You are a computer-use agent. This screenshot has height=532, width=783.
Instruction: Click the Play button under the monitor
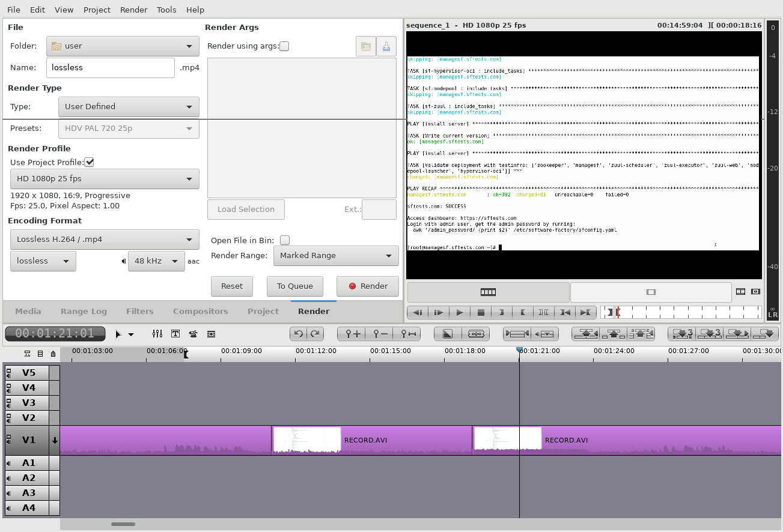(460, 312)
